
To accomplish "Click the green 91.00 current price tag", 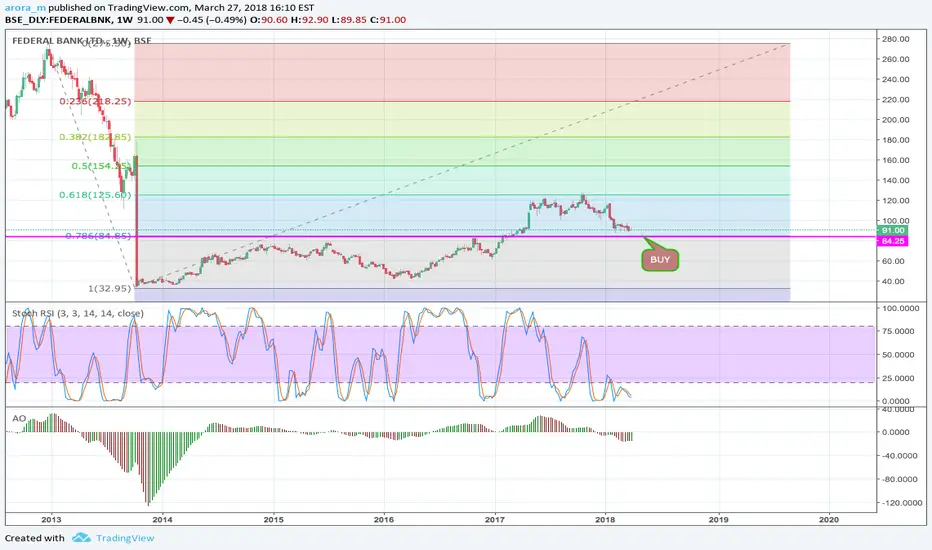I will (x=892, y=230).
